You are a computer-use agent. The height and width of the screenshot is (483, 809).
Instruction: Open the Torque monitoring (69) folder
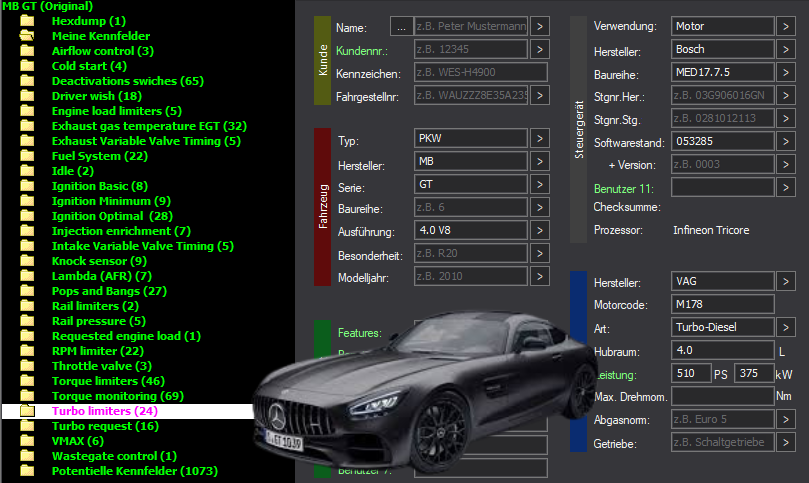[118, 396]
